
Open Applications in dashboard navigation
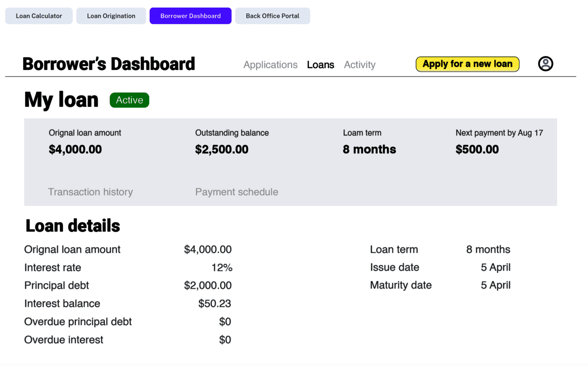tap(270, 65)
